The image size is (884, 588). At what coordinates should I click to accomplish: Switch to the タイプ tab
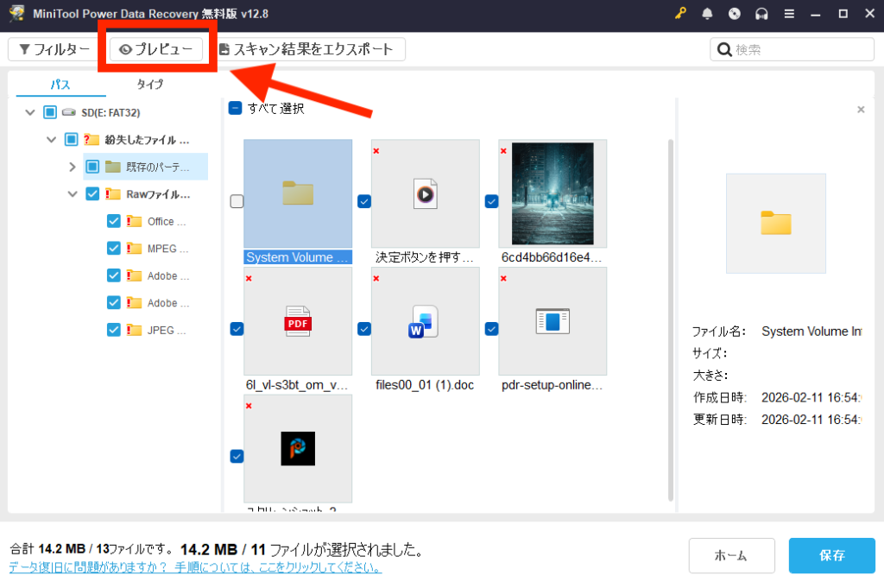point(150,85)
